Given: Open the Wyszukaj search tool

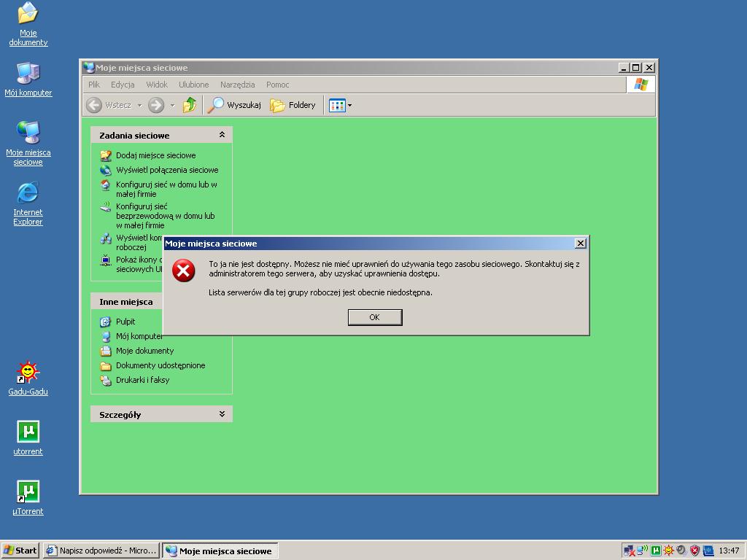Looking at the screenshot, I should [x=234, y=105].
